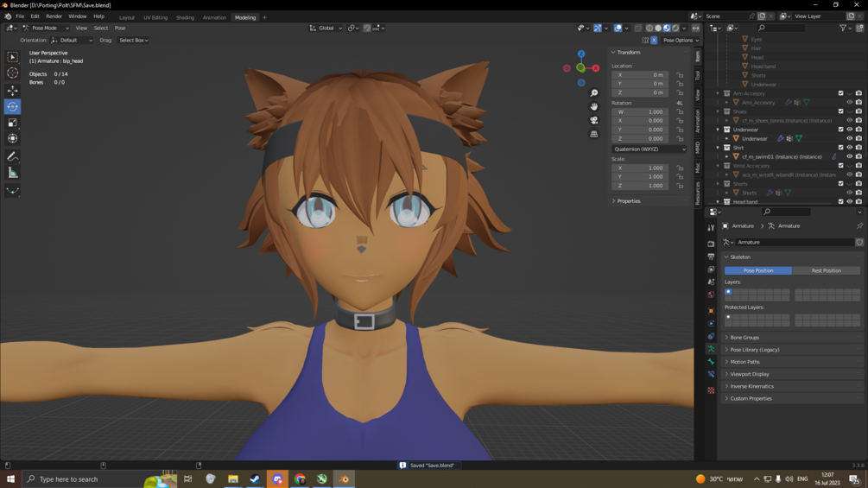
Task: Lock the Location X transform
Action: point(680,74)
